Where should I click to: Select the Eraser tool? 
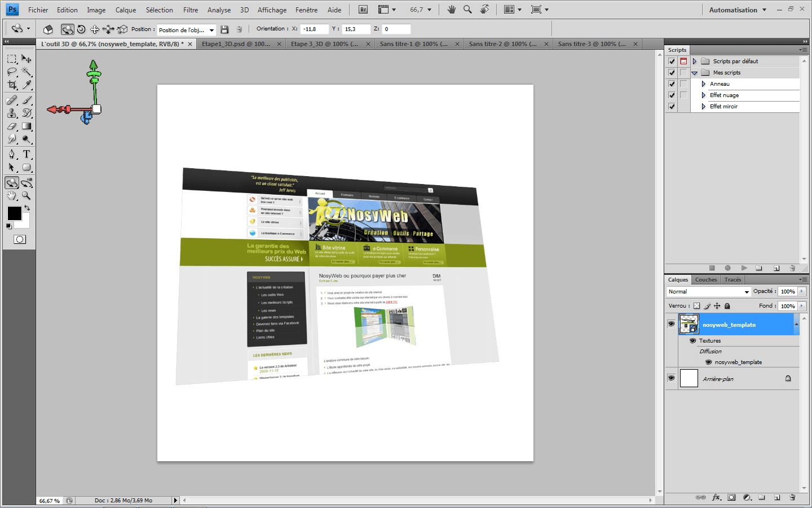point(12,126)
